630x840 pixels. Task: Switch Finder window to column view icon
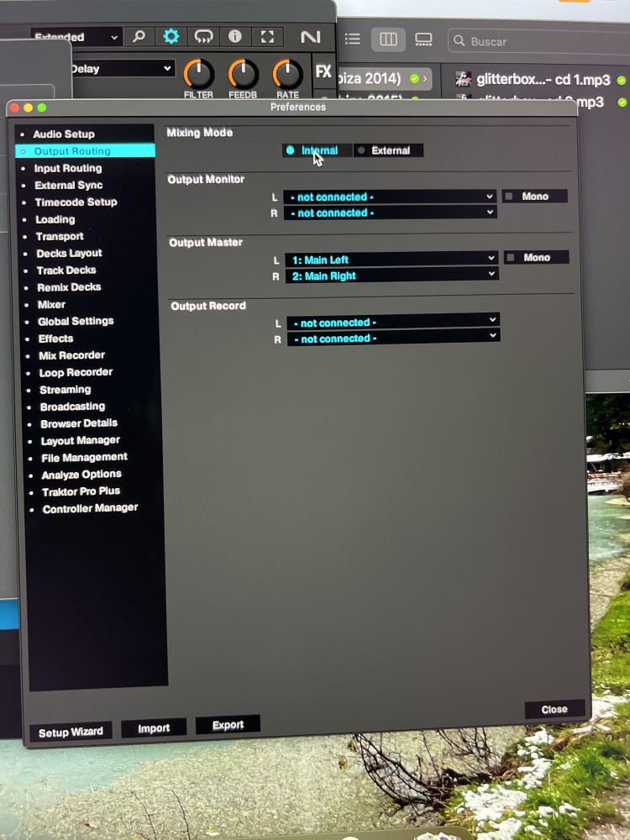click(x=388, y=39)
